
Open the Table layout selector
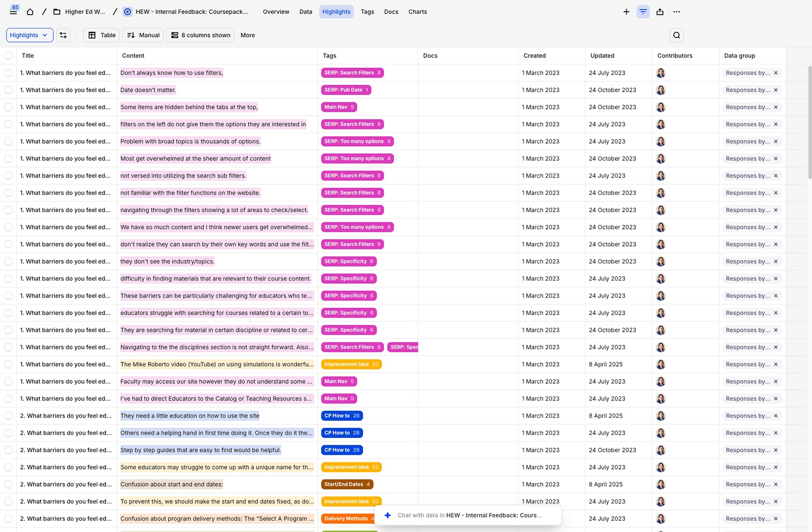(x=101, y=35)
